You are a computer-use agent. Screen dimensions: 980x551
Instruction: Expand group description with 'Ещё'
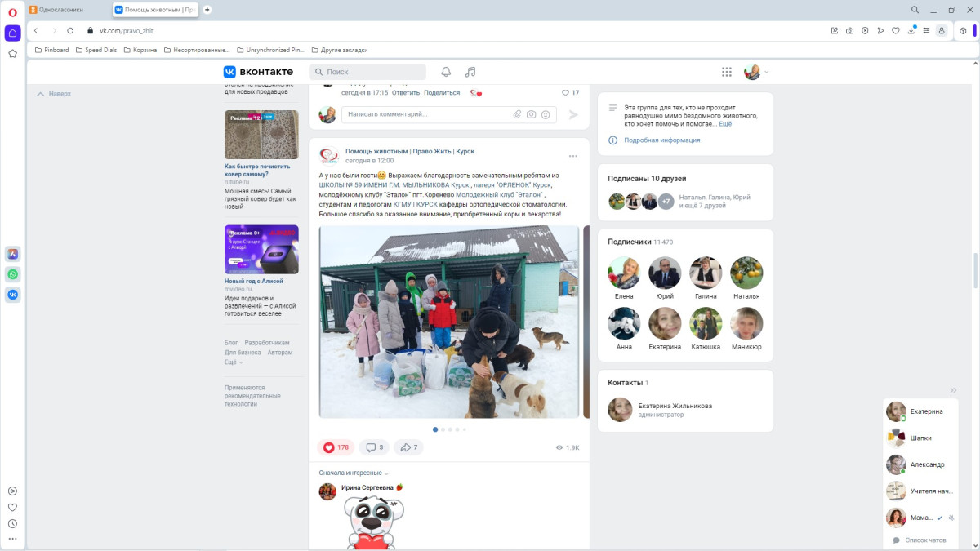coord(725,124)
